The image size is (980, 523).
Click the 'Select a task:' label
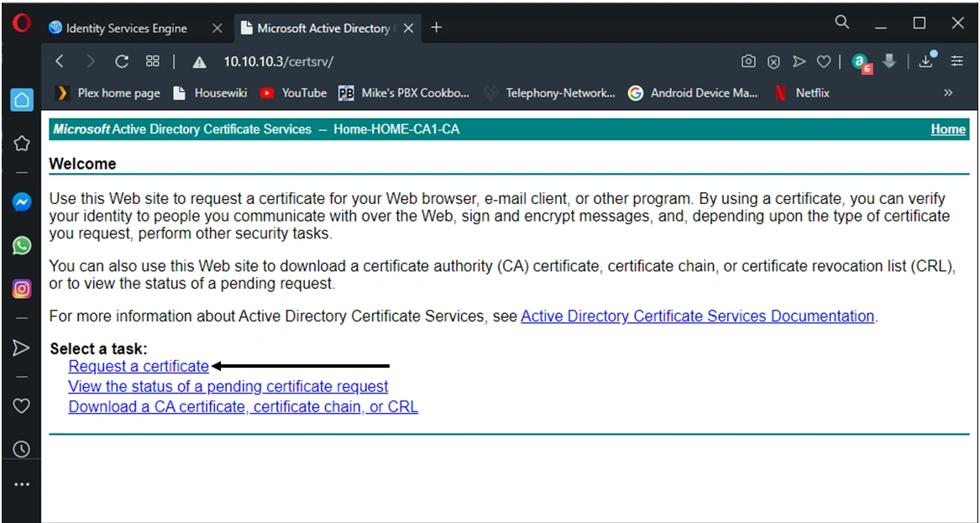pyautogui.click(x=99, y=348)
